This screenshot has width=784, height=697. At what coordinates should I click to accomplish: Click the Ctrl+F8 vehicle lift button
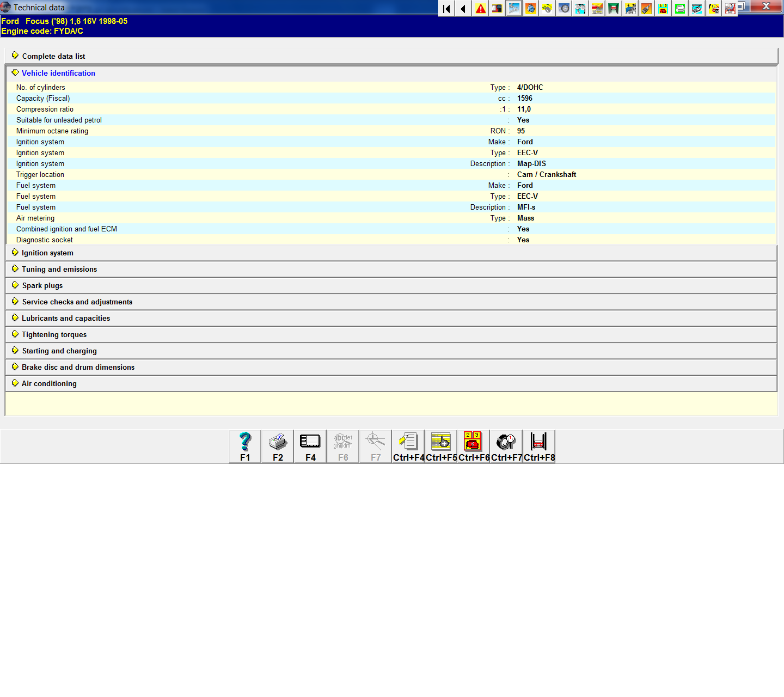click(539, 447)
